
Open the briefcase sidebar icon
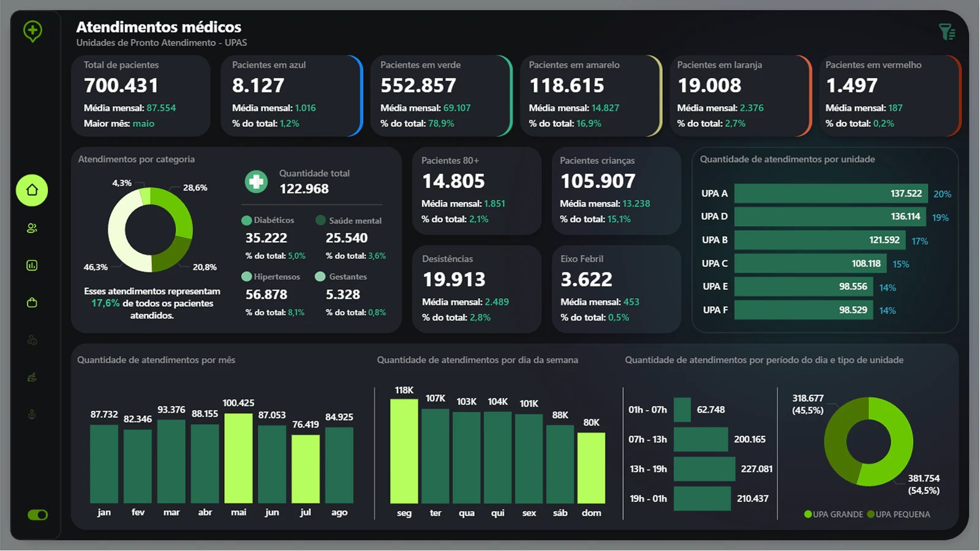point(32,302)
